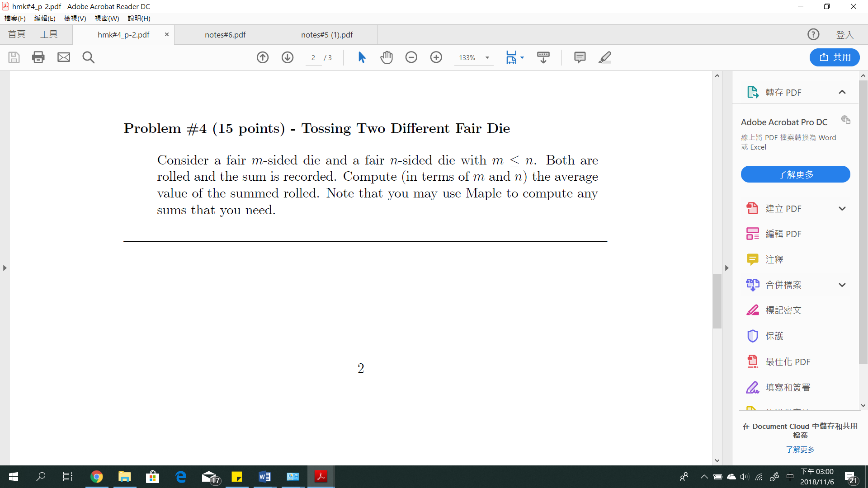The height and width of the screenshot is (488, 868).
Task: Click inside the page number field
Action: [x=314, y=58]
